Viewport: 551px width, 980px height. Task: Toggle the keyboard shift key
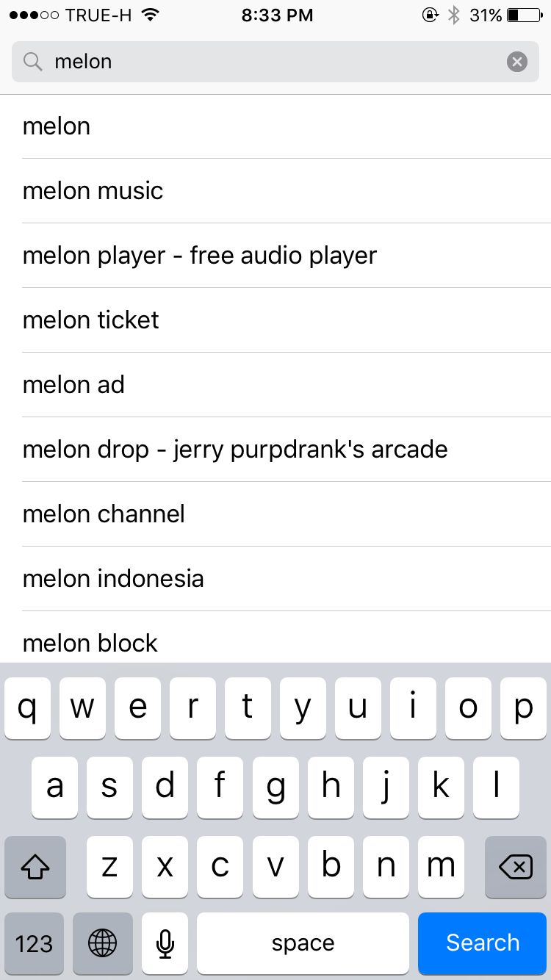pos(35,868)
